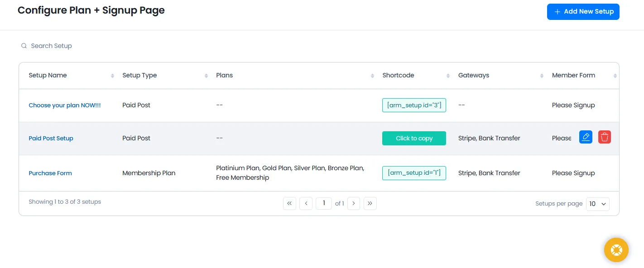Open the floating help widget at bottom right
The width and height of the screenshot is (644, 268).
tap(616, 249)
